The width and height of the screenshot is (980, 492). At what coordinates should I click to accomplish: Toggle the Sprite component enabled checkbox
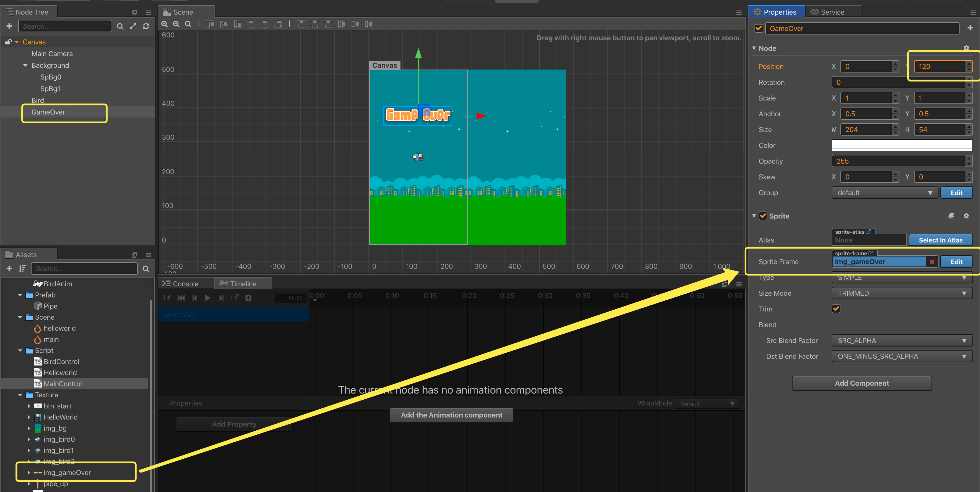(x=763, y=216)
